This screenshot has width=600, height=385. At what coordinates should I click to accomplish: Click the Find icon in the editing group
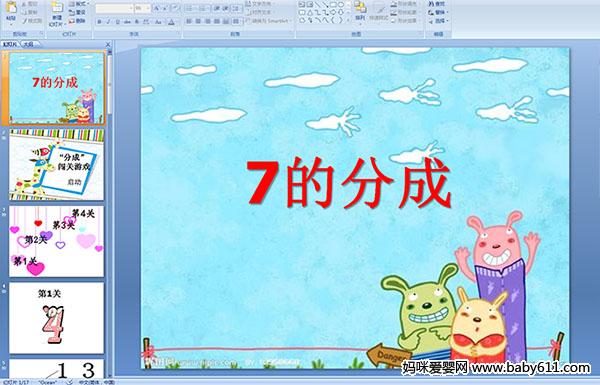click(x=437, y=4)
